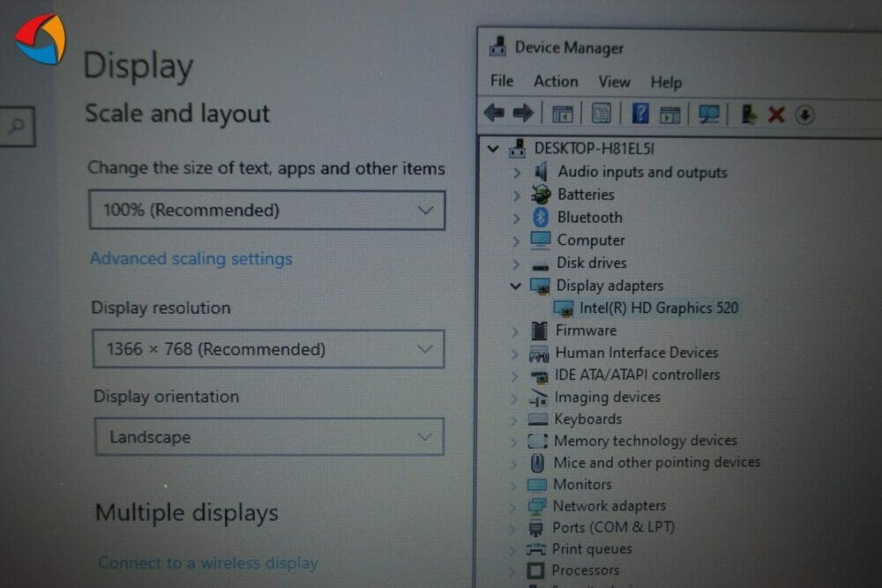Click the action pane toggle toolbar icon
882x588 pixels.
tap(669, 115)
